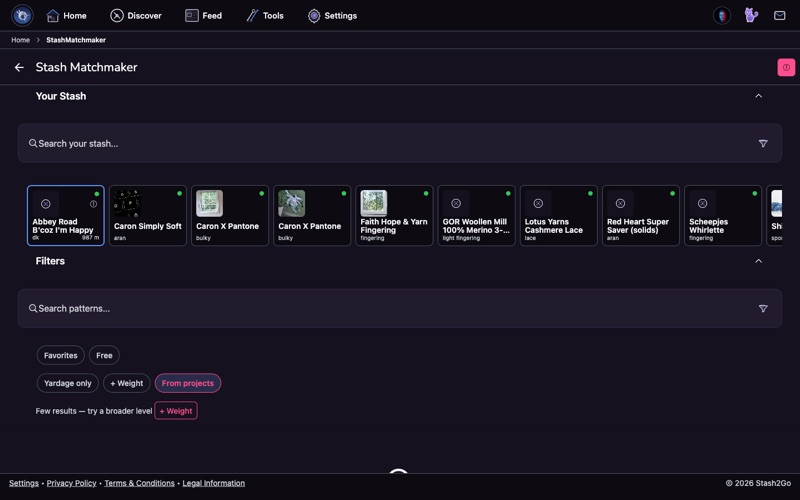Click the purple cat mascot icon
The width and height of the screenshot is (800, 500).
click(x=751, y=15)
